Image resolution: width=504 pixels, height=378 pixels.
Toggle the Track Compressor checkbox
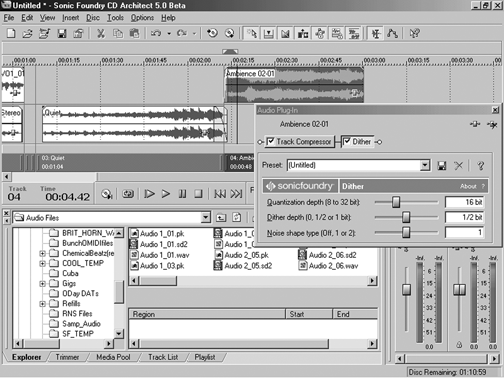(x=271, y=141)
